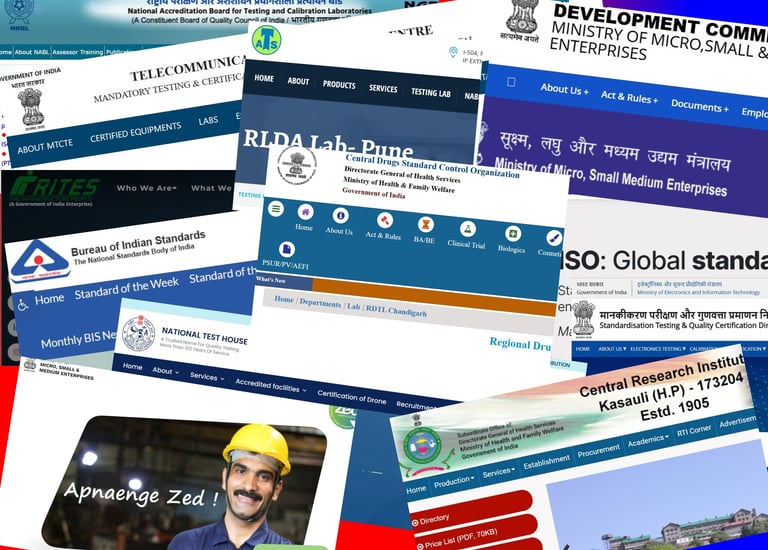Click Home on BIS navigation bar
Viewport: 768px width, 550px height.
[x=49, y=299]
